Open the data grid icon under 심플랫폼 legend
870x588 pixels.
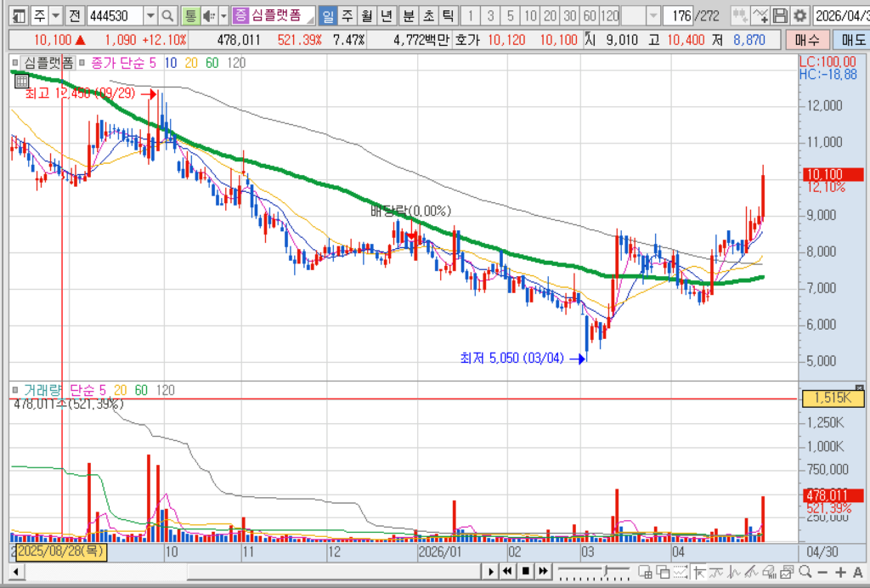tap(21, 81)
